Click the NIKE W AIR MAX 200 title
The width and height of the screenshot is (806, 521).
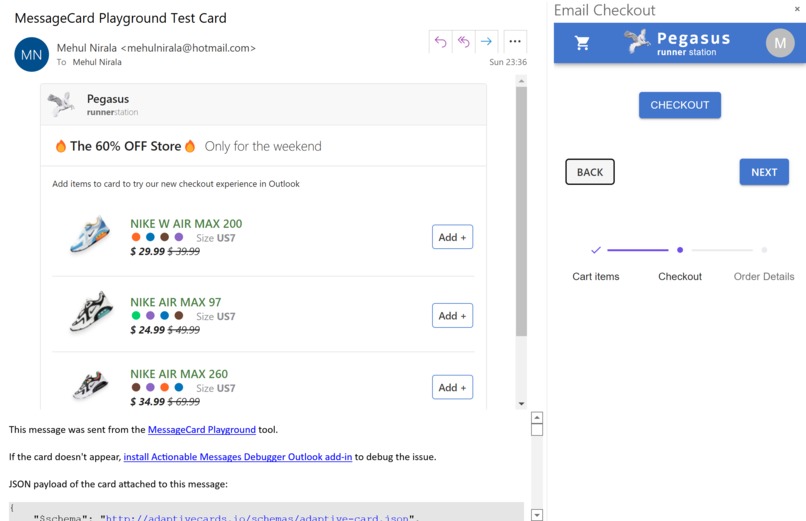186,224
